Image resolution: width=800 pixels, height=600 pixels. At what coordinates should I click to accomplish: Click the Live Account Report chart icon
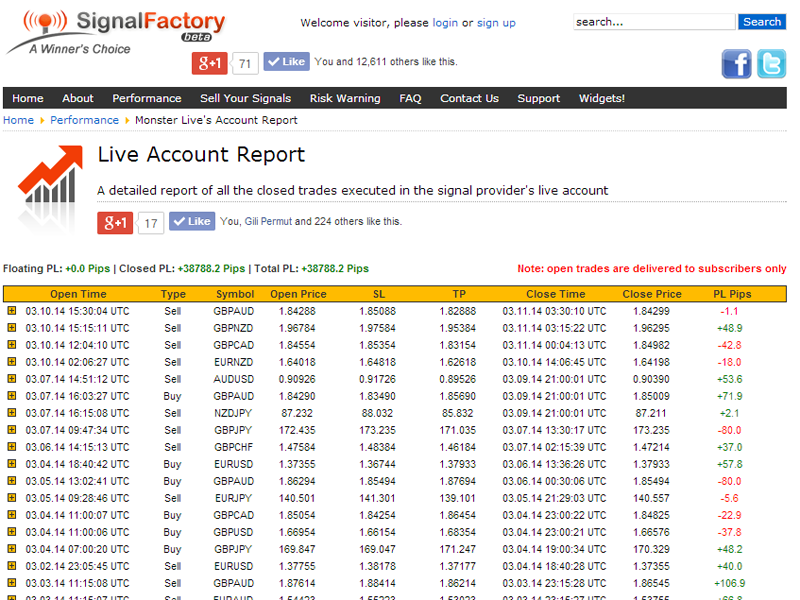point(50,187)
